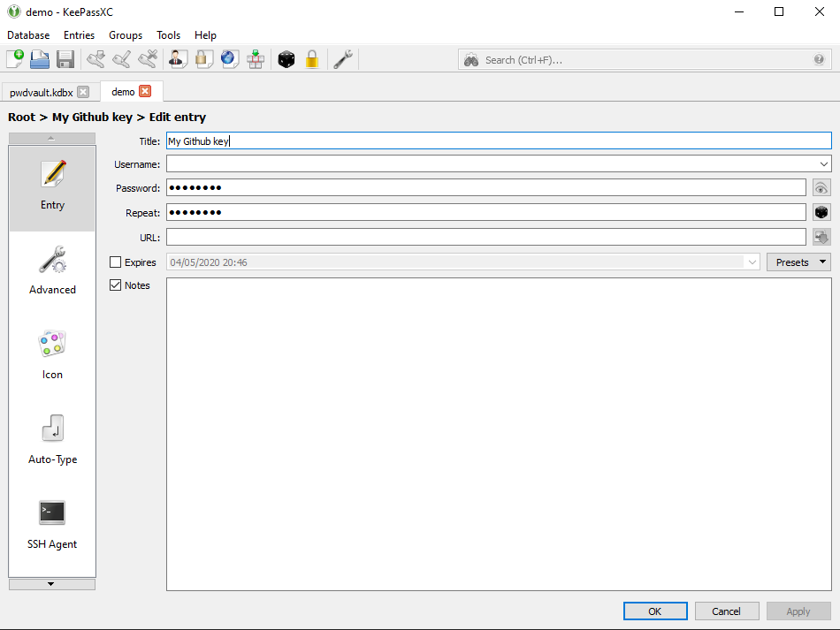Focus the Title input field

[499, 140]
